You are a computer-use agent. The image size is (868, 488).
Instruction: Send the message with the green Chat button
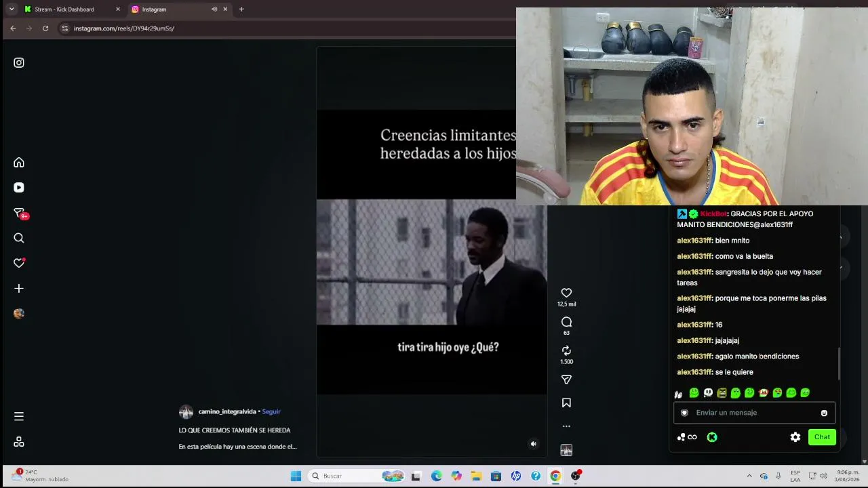tap(822, 437)
